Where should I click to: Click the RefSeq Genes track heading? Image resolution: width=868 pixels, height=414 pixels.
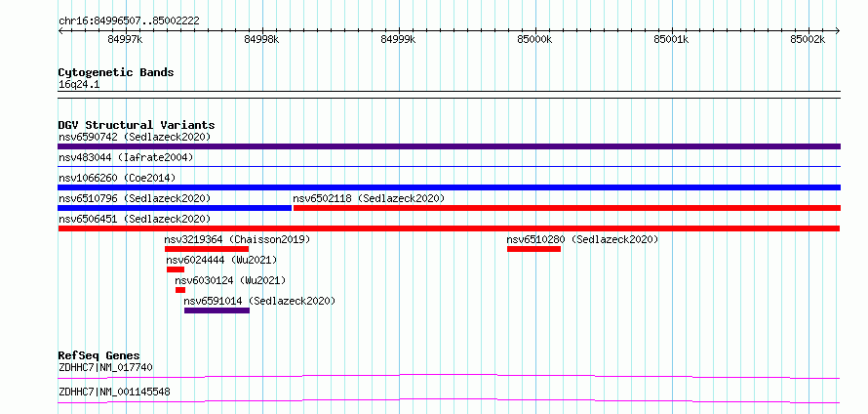tap(99, 355)
